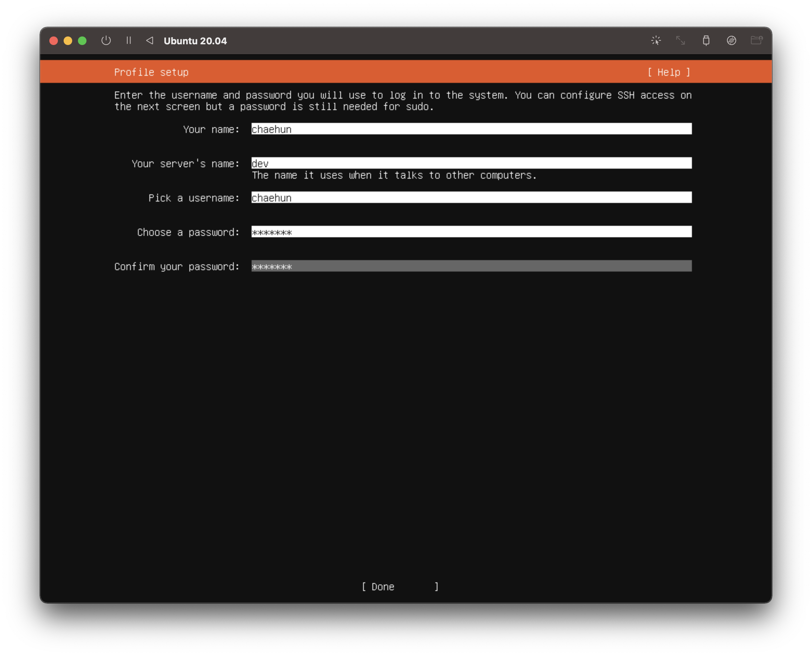
Task: Click the "Your name" input field
Action: [471, 129]
